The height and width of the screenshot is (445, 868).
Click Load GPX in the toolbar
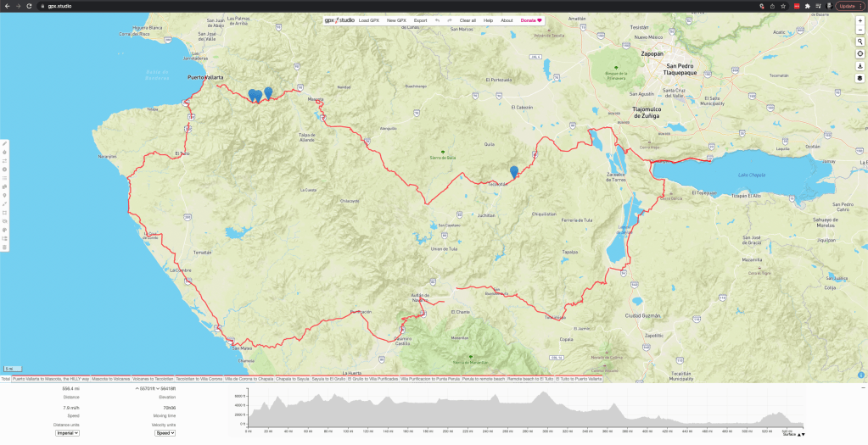369,19
